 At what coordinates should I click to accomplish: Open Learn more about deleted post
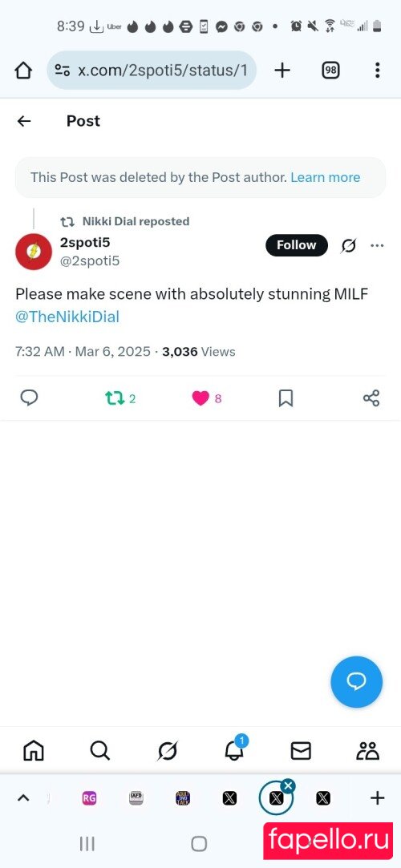[325, 177]
